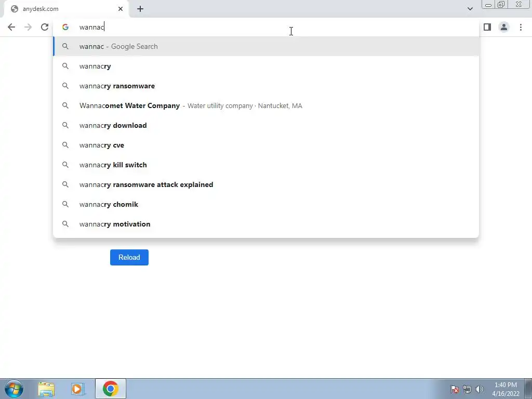Select the 'wannacry download' suggestion
The height and width of the screenshot is (399, 532).
[266, 125]
